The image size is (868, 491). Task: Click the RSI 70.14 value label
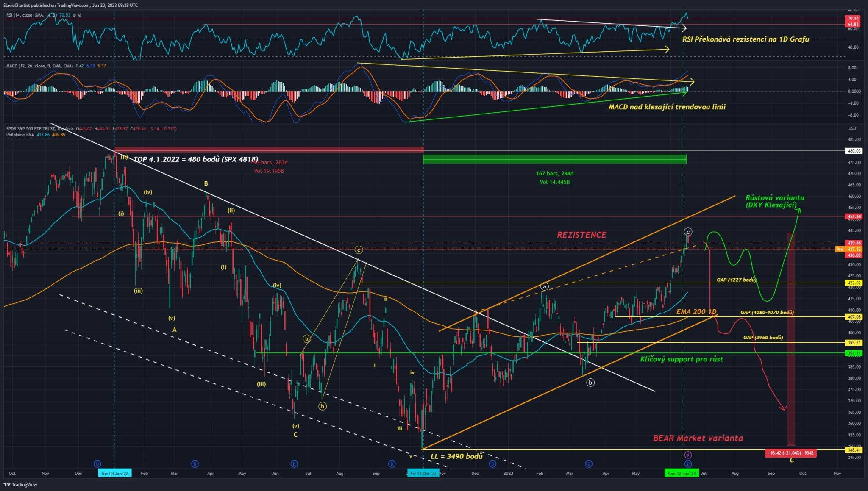tap(854, 18)
